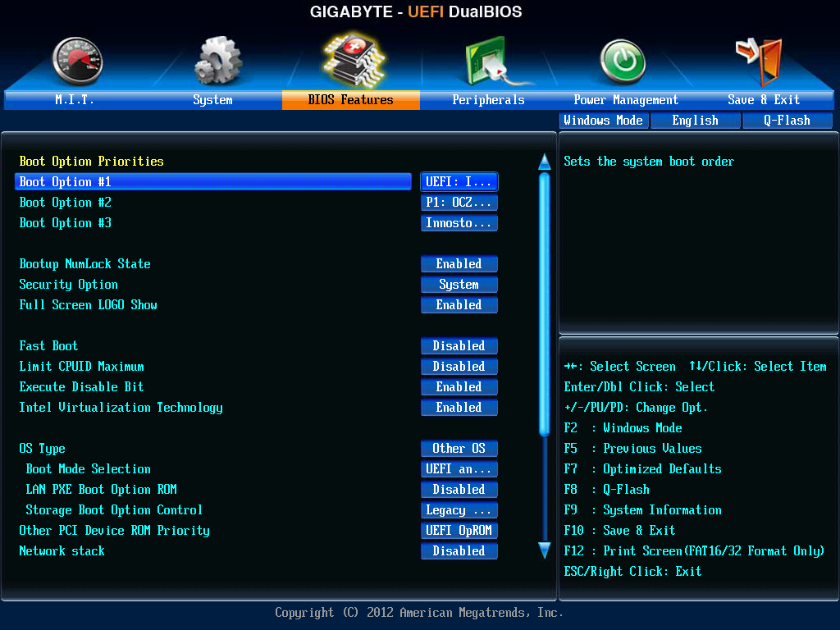
Task: Change Other PCI Device ROM Priority UEFI OpROM
Action: point(459,531)
